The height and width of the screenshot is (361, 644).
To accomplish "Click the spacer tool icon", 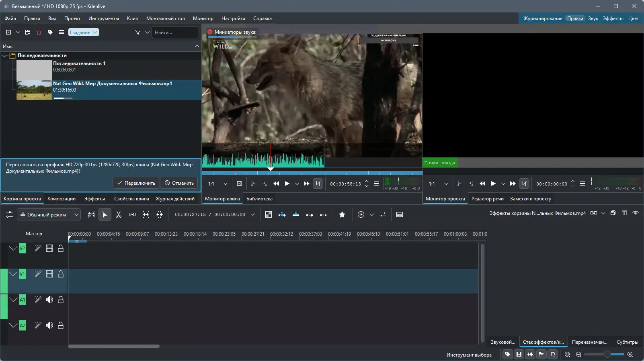I will tap(132, 215).
